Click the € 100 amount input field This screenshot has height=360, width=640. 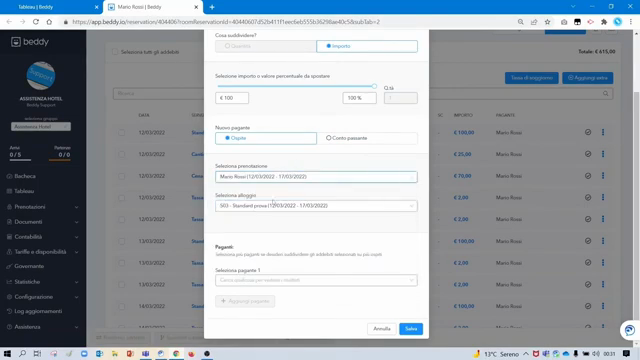coord(232,98)
